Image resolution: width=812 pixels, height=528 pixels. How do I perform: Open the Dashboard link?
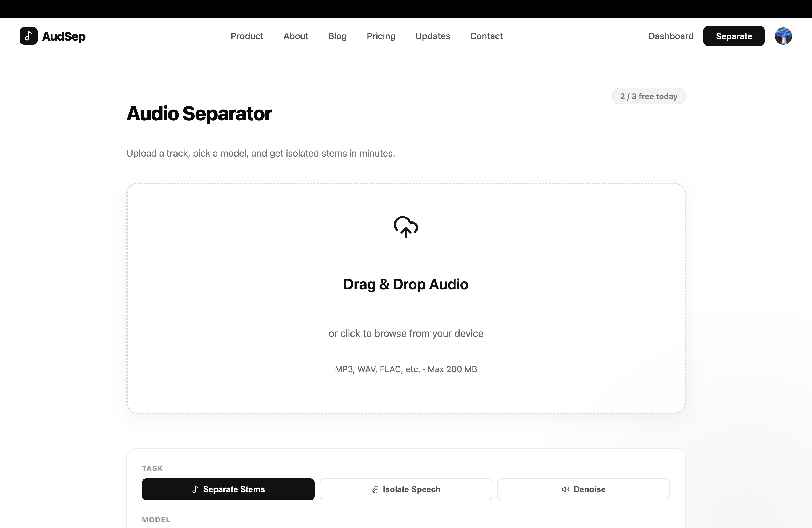[671, 36]
